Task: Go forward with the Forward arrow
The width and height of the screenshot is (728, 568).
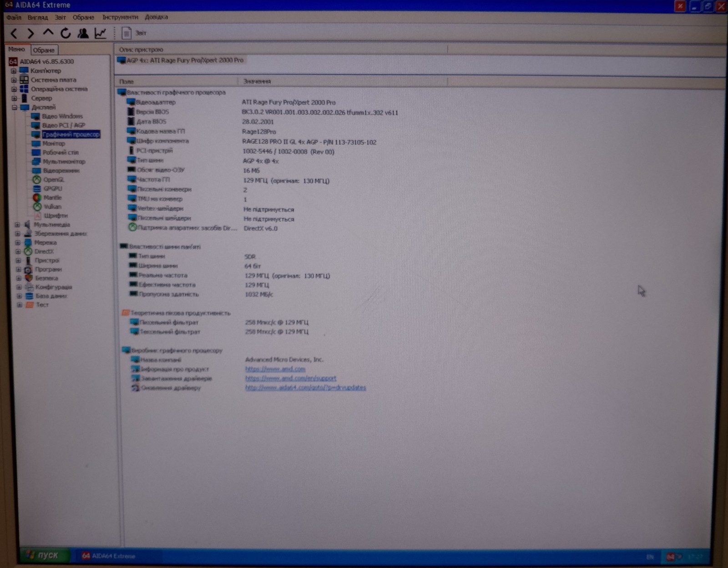Action: [x=30, y=33]
